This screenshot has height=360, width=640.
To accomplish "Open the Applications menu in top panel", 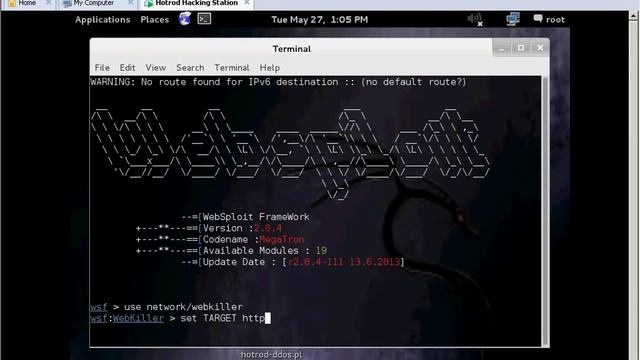I will pos(102,20).
